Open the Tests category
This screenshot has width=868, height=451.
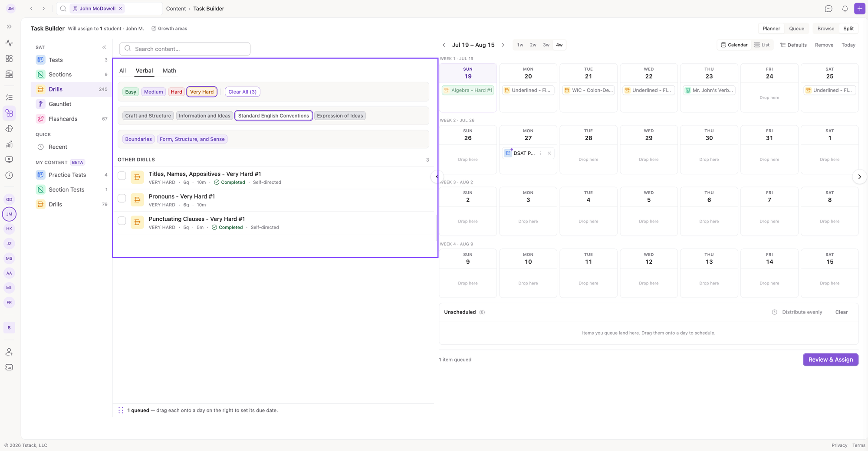[x=72, y=60]
